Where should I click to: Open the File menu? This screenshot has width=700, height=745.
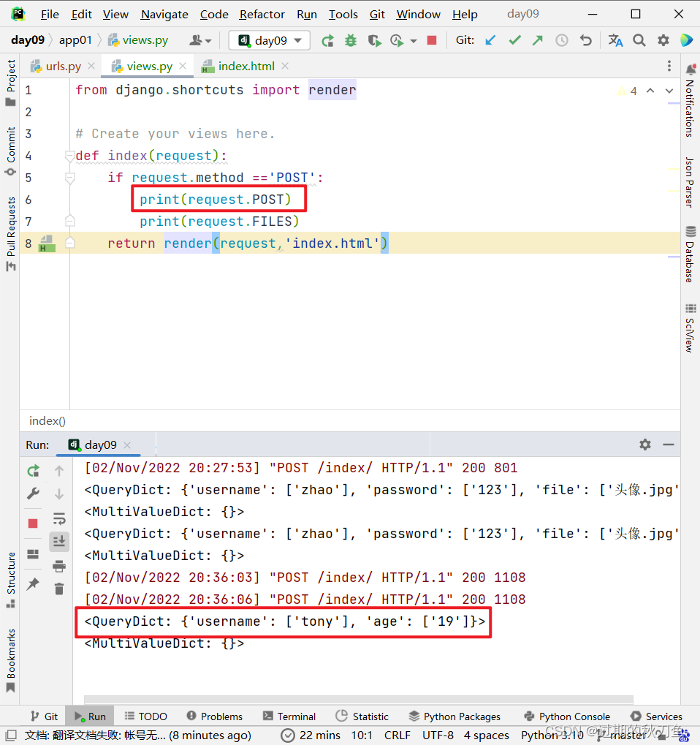tap(50, 14)
